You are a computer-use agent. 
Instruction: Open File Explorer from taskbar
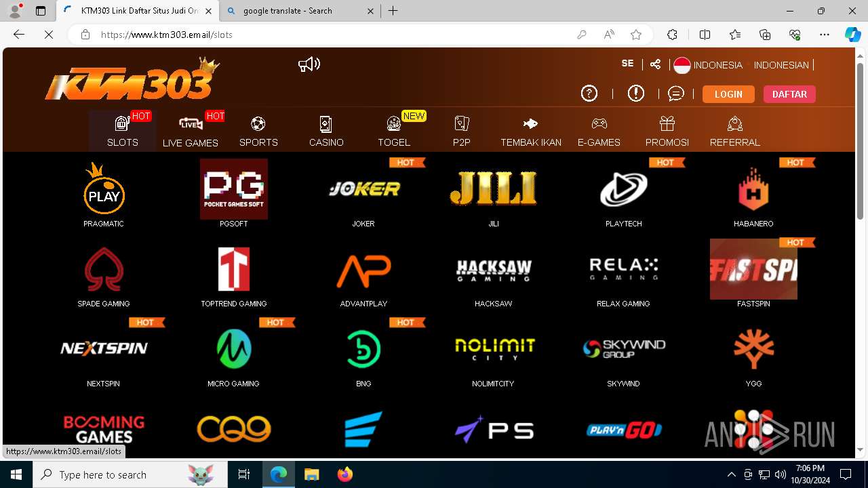pyautogui.click(x=311, y=474)
